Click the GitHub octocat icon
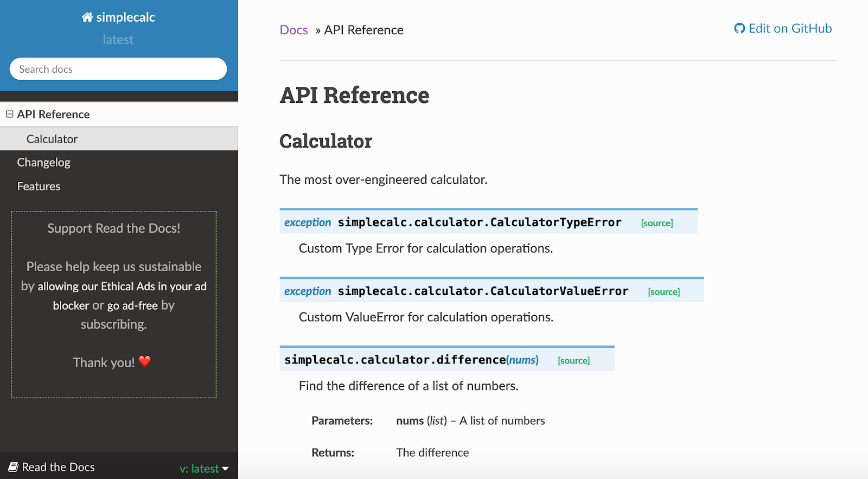The image size is (868, 479). [x=739, y=28]
